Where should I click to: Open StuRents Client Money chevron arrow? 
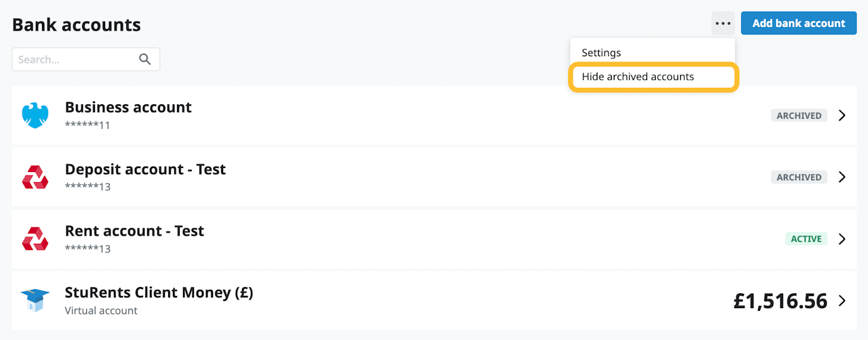(x=842, y=301)
